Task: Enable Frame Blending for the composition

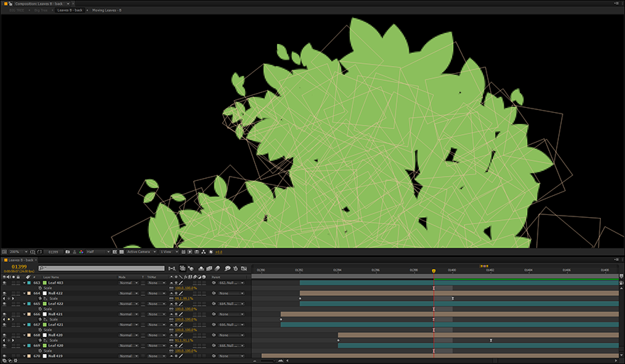Action: coord(209,268)
